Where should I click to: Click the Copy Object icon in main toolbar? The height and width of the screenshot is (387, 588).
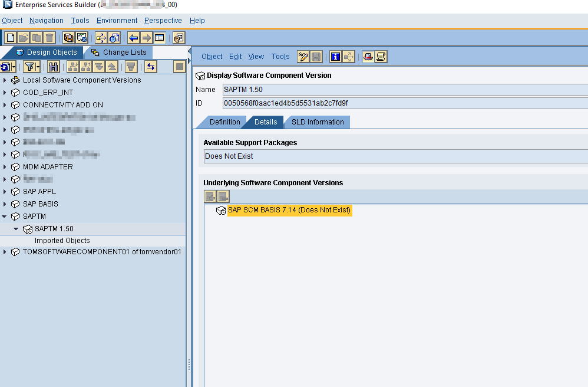point(37,38)
